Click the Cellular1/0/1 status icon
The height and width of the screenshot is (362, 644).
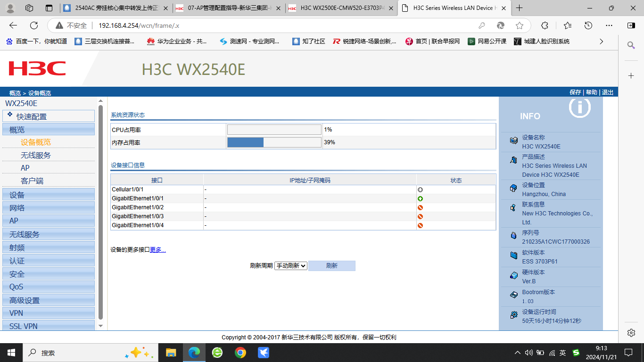point(420,189)
